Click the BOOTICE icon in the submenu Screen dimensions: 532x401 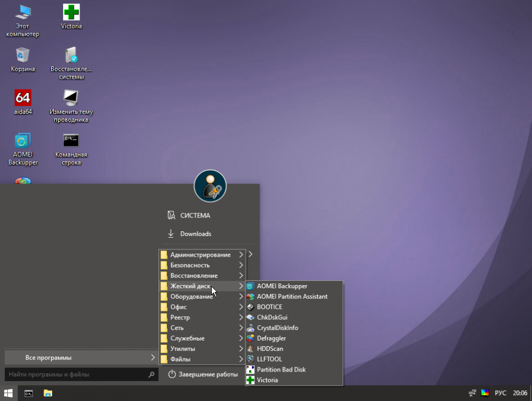click(250, 307)
